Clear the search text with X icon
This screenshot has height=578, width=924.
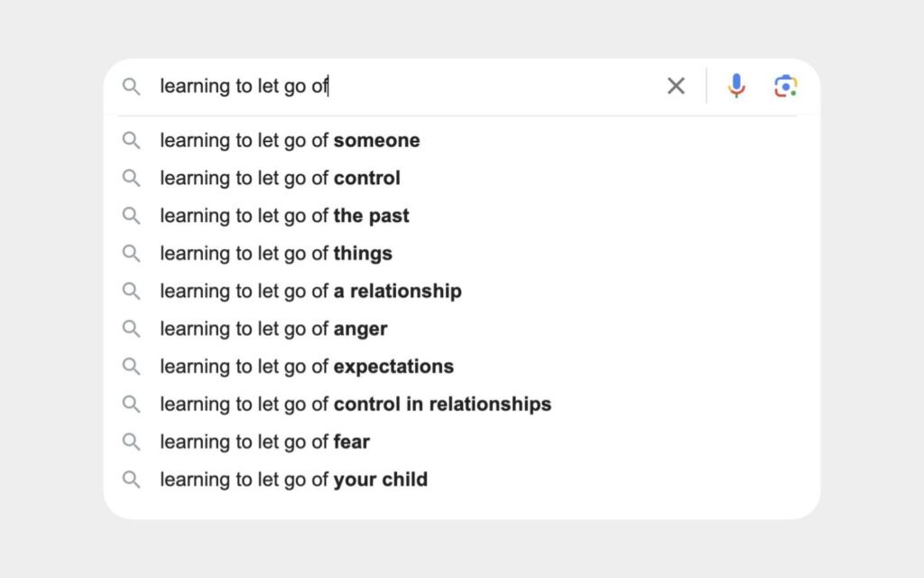676,86
